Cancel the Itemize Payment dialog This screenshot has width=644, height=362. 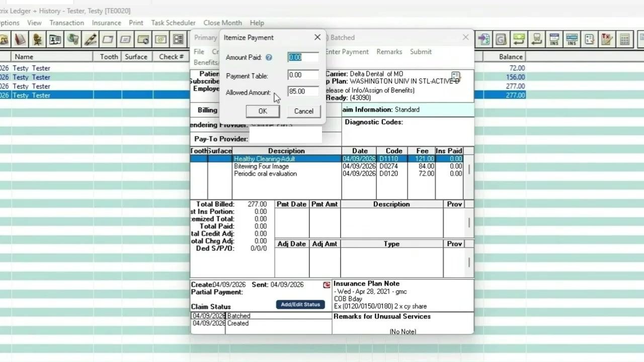[x=303, y=111]
